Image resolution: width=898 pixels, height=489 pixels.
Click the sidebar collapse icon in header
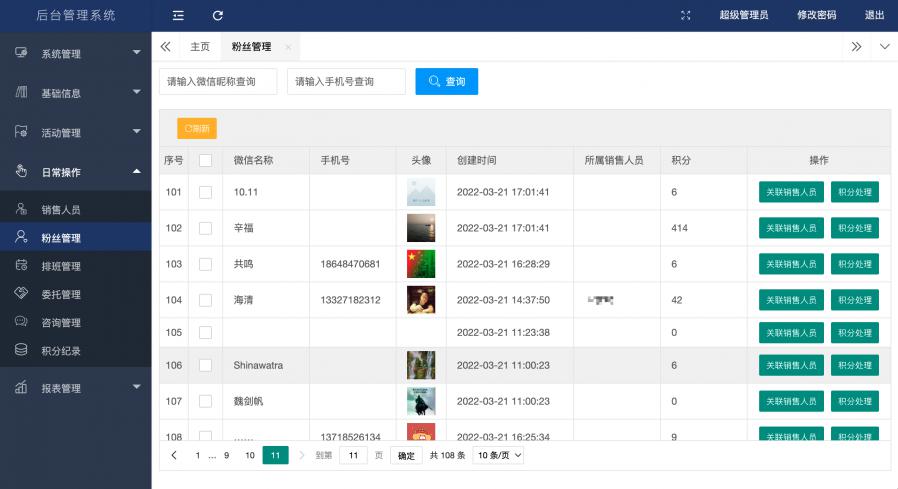[x=178, y=15]
